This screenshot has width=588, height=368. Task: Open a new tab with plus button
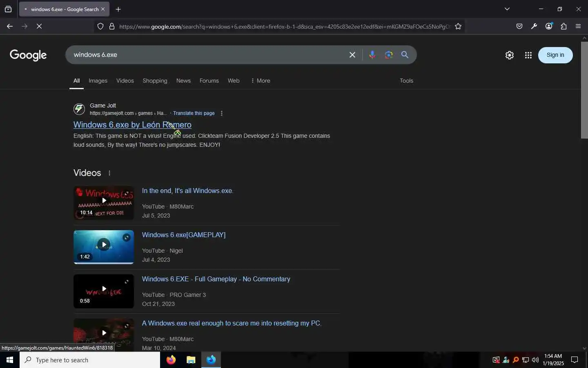point(118,9)
